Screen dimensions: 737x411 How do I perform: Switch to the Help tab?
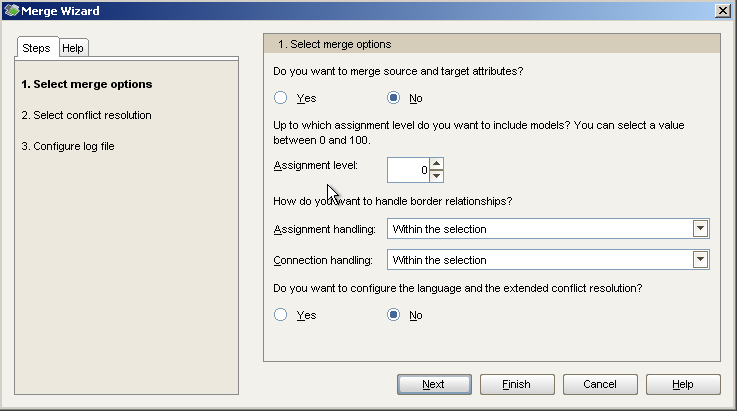pos(73,48)
